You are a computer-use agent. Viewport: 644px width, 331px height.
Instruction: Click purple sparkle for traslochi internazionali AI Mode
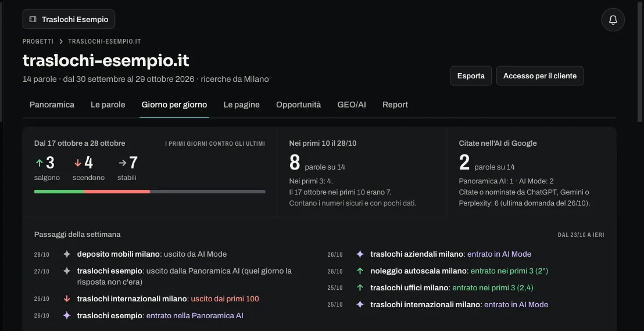click(x=360, y=304)
